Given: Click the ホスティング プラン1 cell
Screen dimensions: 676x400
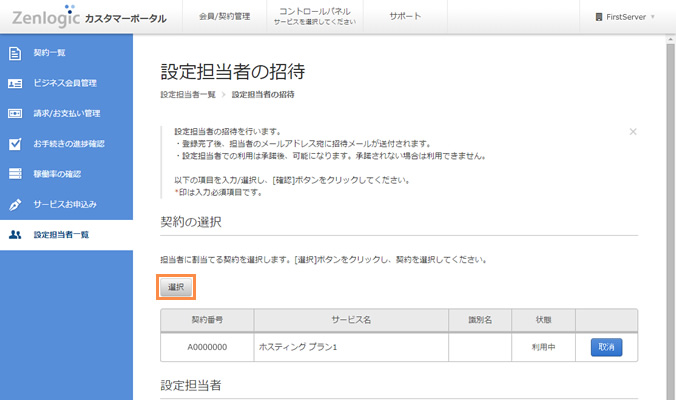Looking at the screenshot, I should click(351, 347).
